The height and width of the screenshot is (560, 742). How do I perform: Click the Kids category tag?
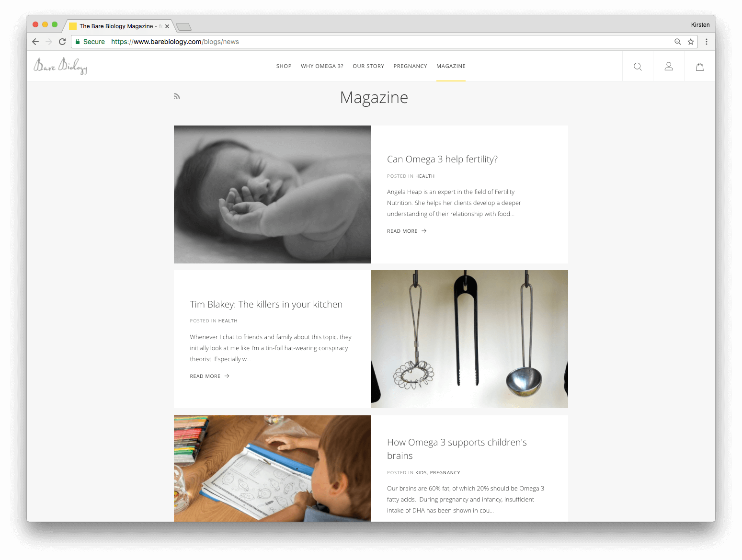(421, 472)
